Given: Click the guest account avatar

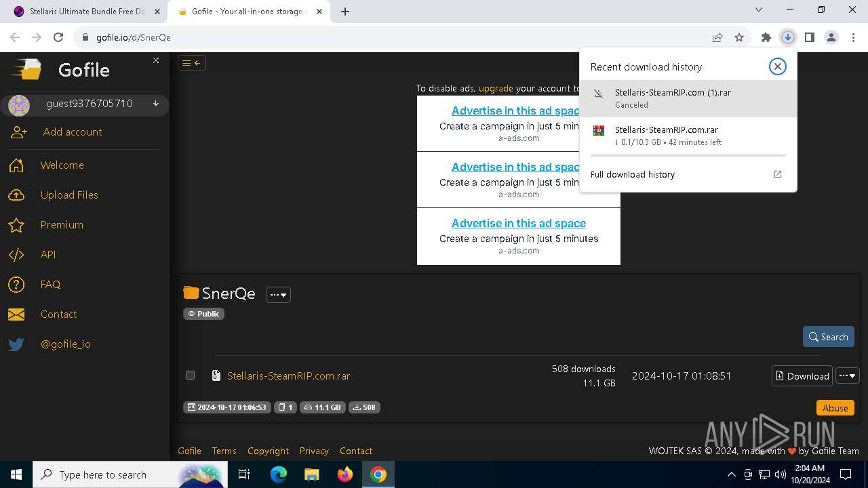Looking at the screenshot, I should click(x=19, y=105).
